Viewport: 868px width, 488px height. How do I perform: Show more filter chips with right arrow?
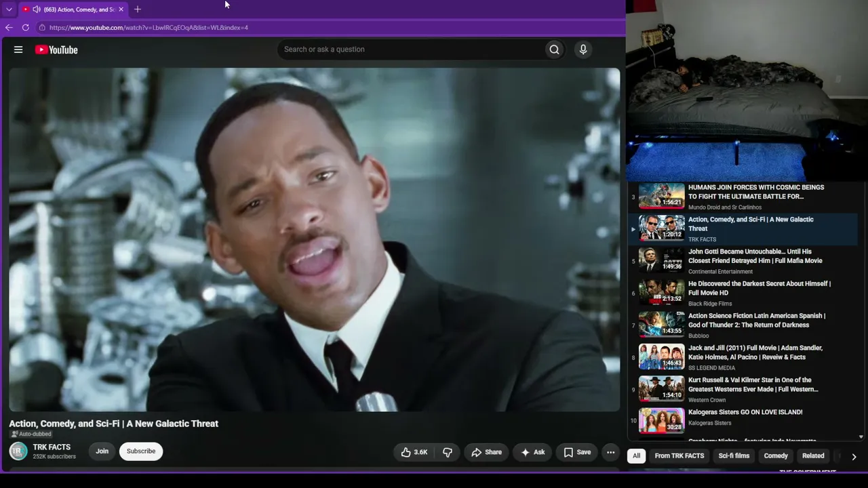(x=854, y=456)
